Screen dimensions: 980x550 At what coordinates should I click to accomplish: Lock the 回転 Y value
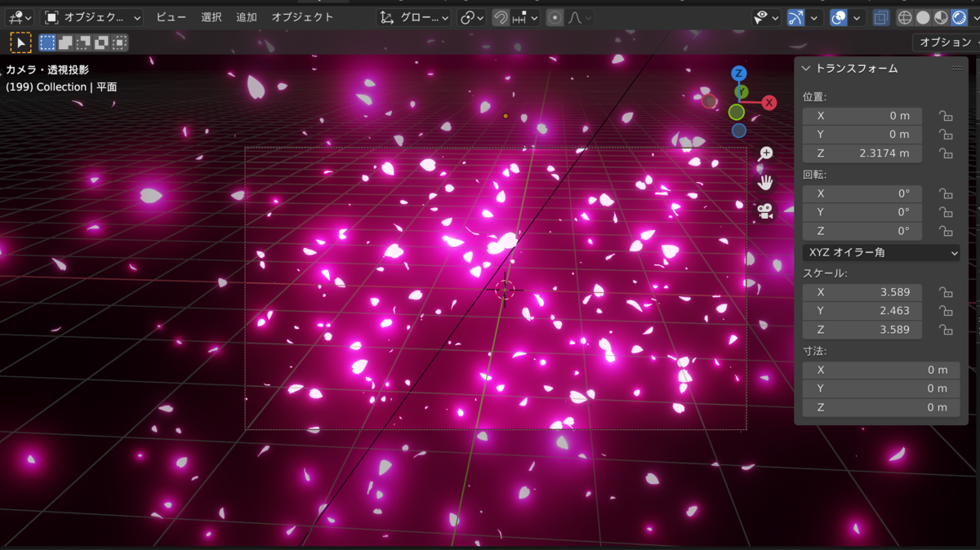(946, 212)
